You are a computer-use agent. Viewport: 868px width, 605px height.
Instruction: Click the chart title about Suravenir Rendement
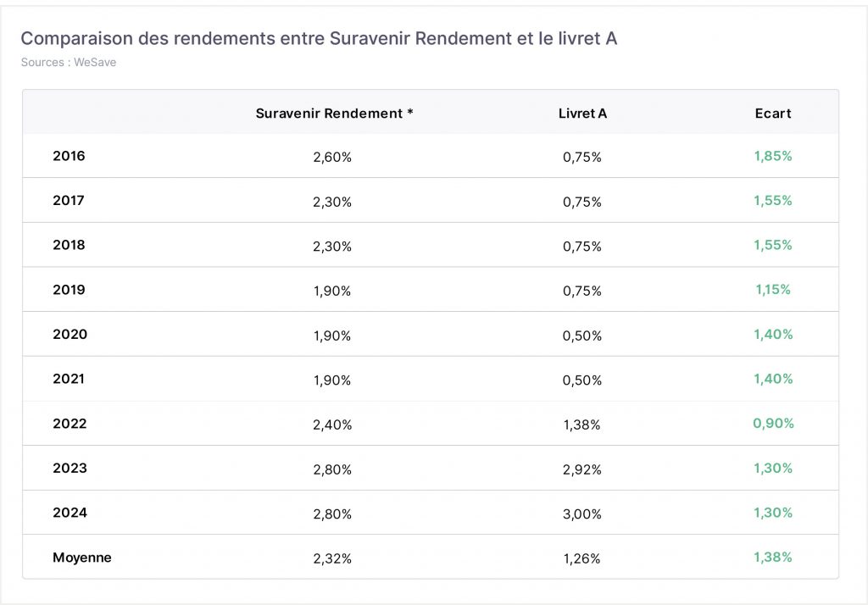point(319,38)
